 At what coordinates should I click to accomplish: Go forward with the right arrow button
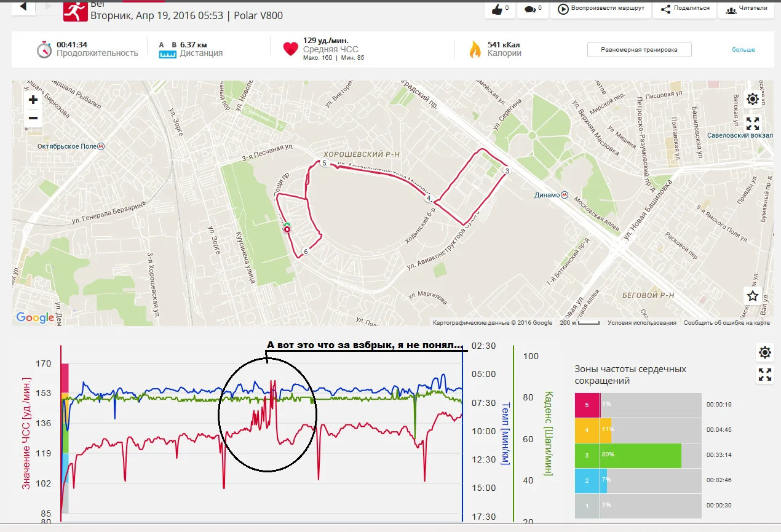(48, 7)
